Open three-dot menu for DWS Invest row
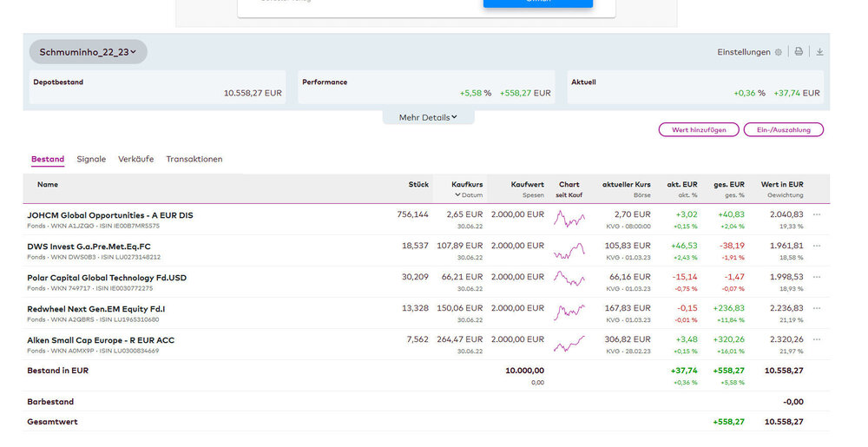868x447 pixels. point(816,247)
